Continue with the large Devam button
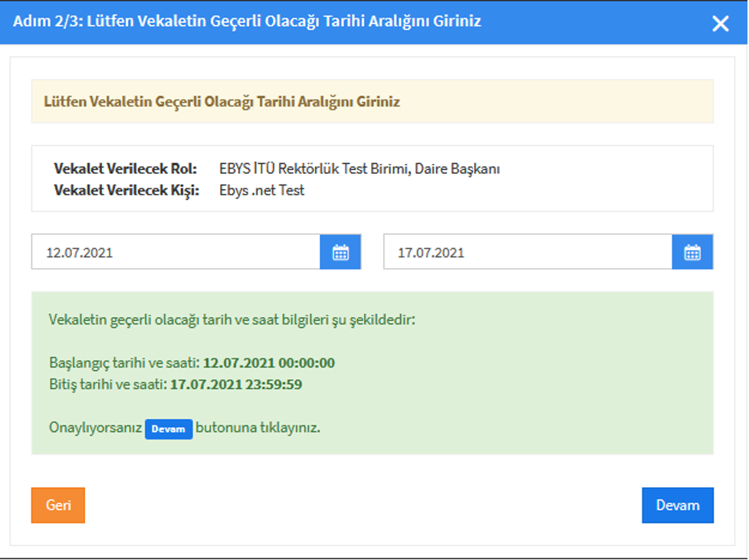The image size is (749, 560). click(x=678, y=505)
